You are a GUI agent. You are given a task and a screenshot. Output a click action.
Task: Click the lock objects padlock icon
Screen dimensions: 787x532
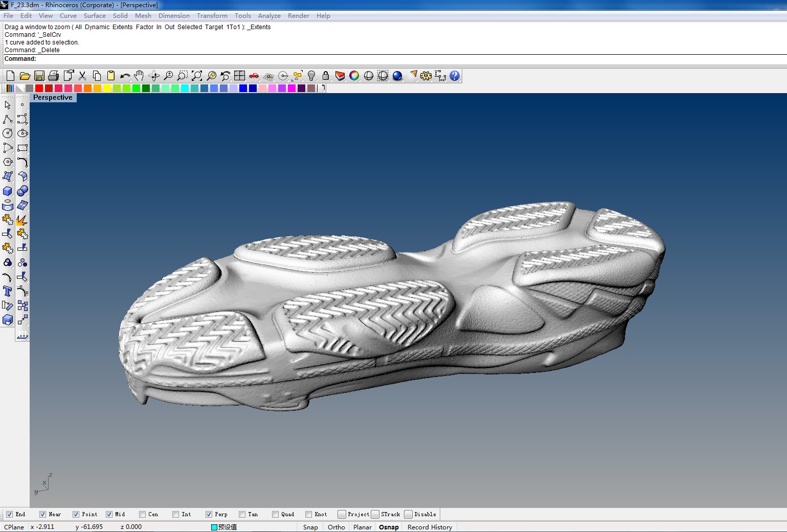coord(326,76)
